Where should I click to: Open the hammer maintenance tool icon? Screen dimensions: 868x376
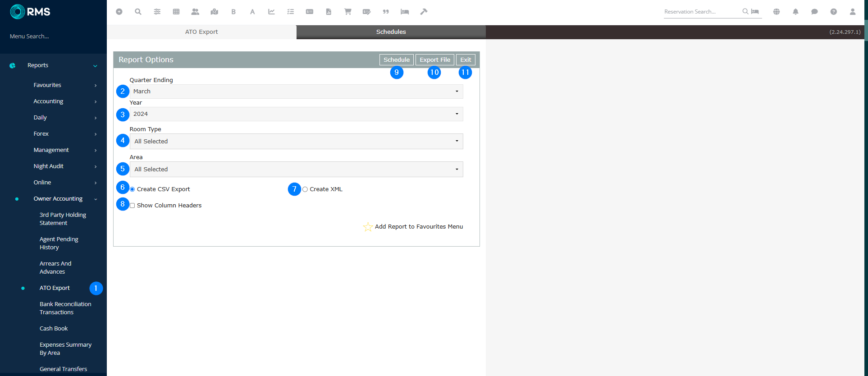point(424,12)
